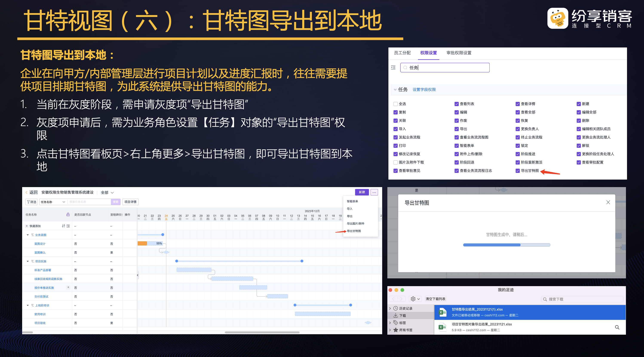Click the sidebar collapse icon left of the search box
The height and width of the screenshot is (357, 644).
[393, 67]
